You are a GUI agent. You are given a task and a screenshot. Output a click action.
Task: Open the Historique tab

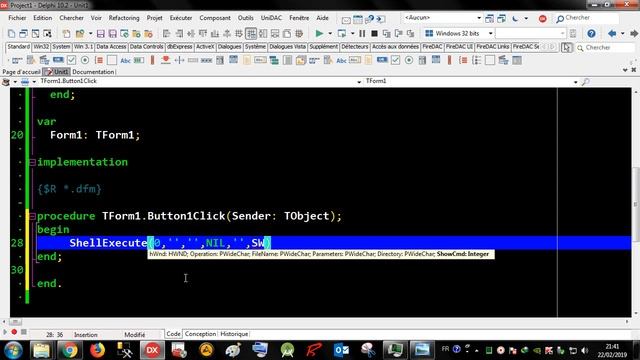(x=234, y=334)
